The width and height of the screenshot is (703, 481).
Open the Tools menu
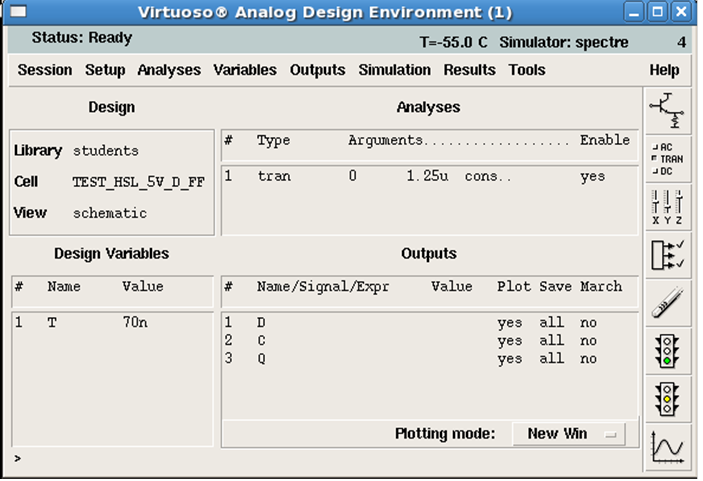[x=527, y=70]
